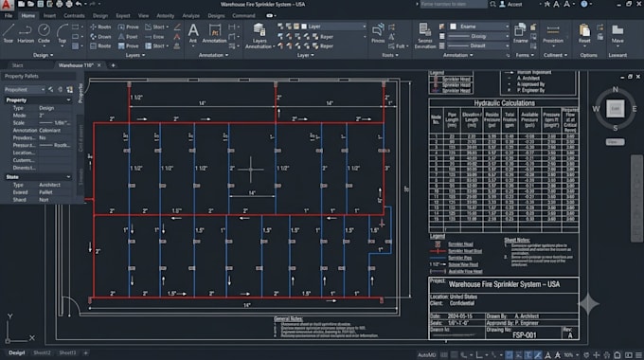Click E on the view compass
Screen dimensions: 644x360
(635, 109)
